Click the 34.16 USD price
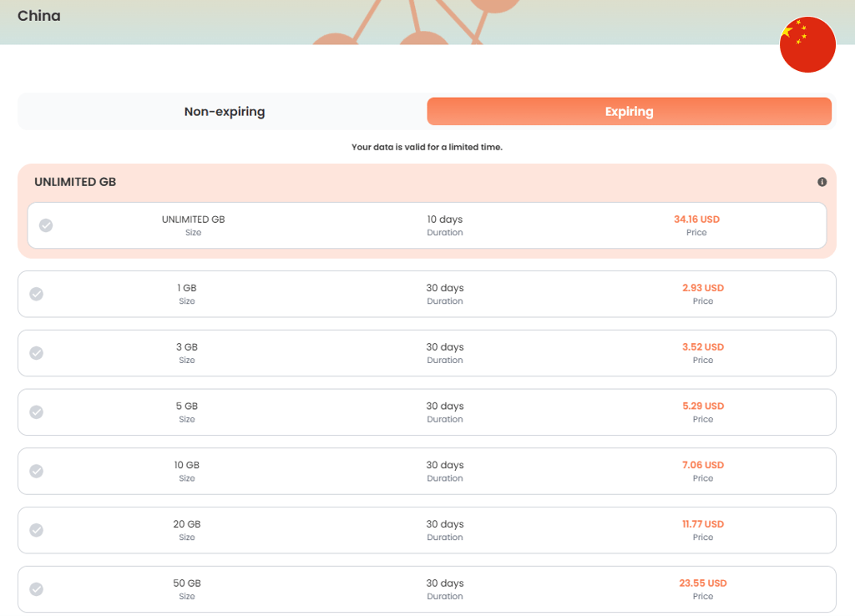 [696, 220]
